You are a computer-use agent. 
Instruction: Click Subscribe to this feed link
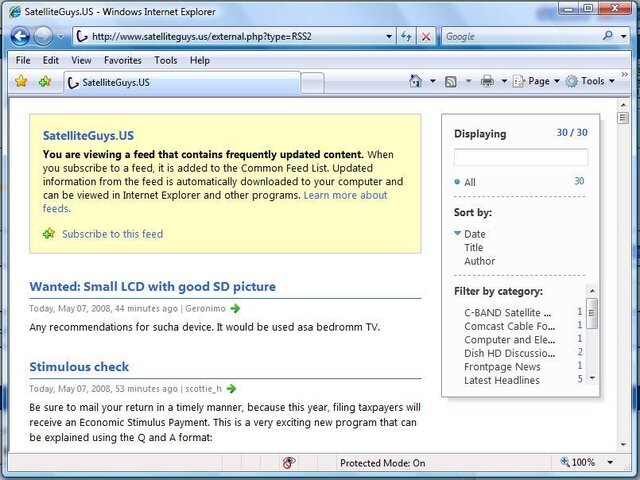[x=112, y=234]
